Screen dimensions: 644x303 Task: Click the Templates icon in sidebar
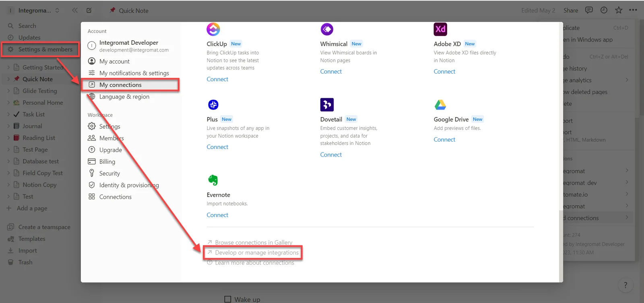11,239
